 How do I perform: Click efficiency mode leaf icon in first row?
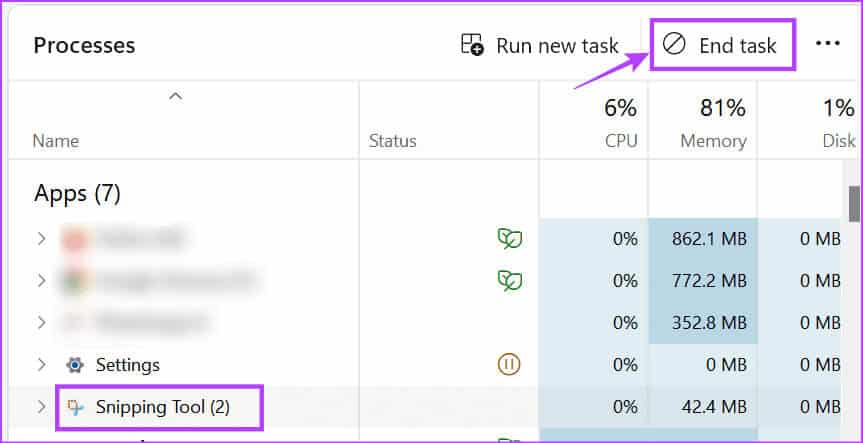[x=510, y=239]
